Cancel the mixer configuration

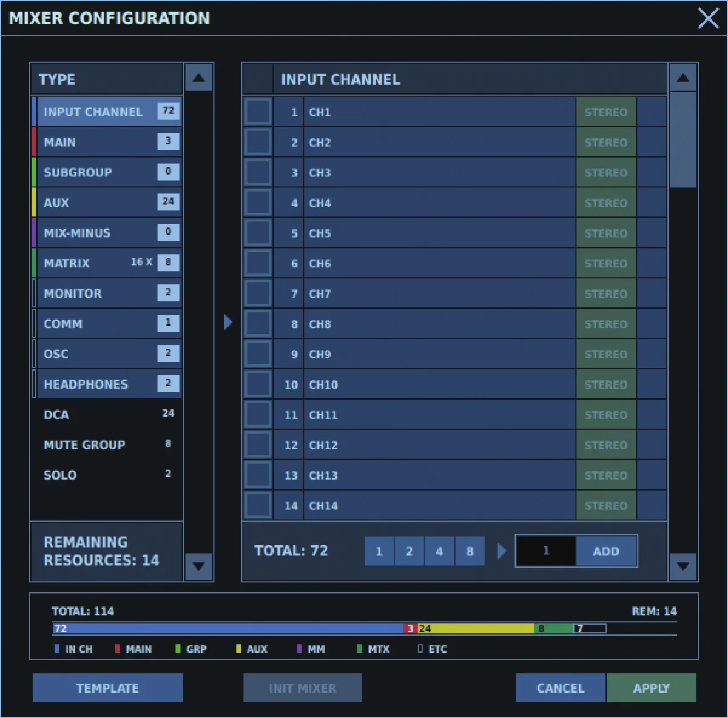point(561,688)
